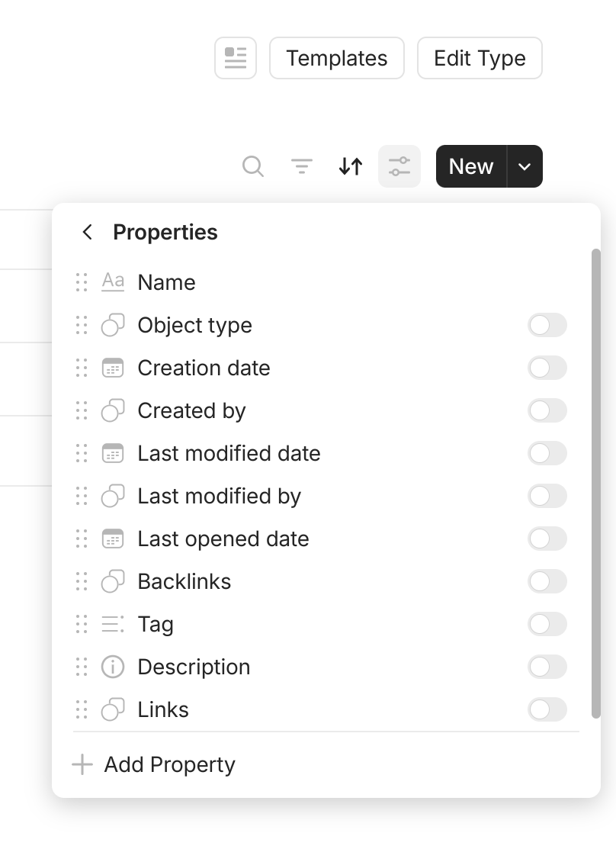This screenshot has height=849, width=616.
Task: Click the drag handle beside Name
Action: 82,282
